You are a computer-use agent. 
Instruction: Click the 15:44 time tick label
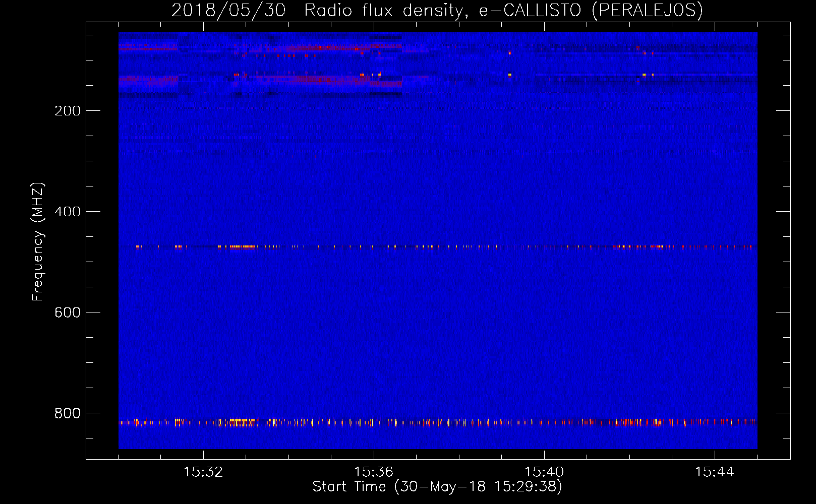(715, 472)
